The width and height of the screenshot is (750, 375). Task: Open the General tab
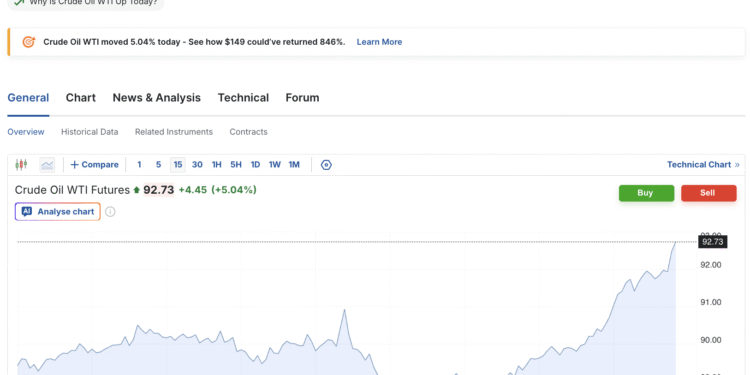pos(28,98)
